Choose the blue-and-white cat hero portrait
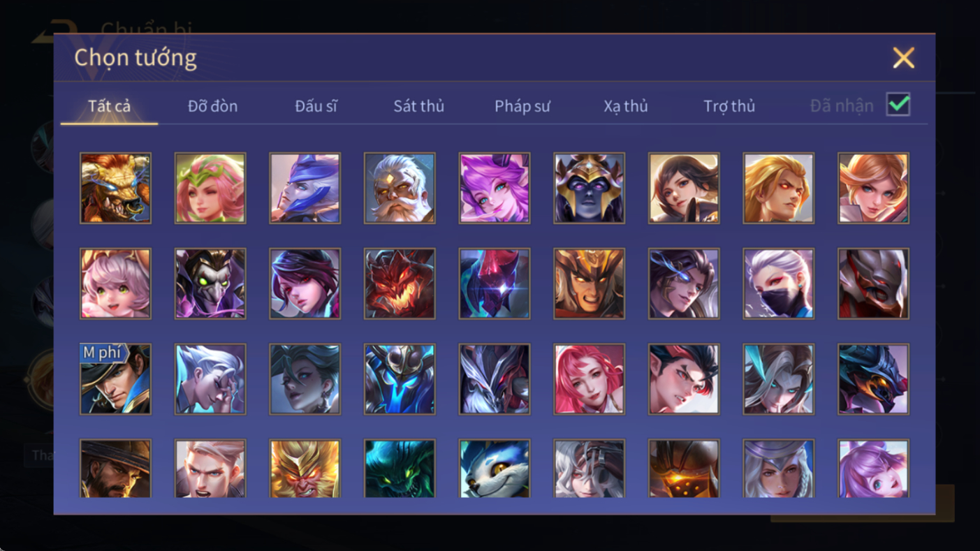 [x=495, y=469]
